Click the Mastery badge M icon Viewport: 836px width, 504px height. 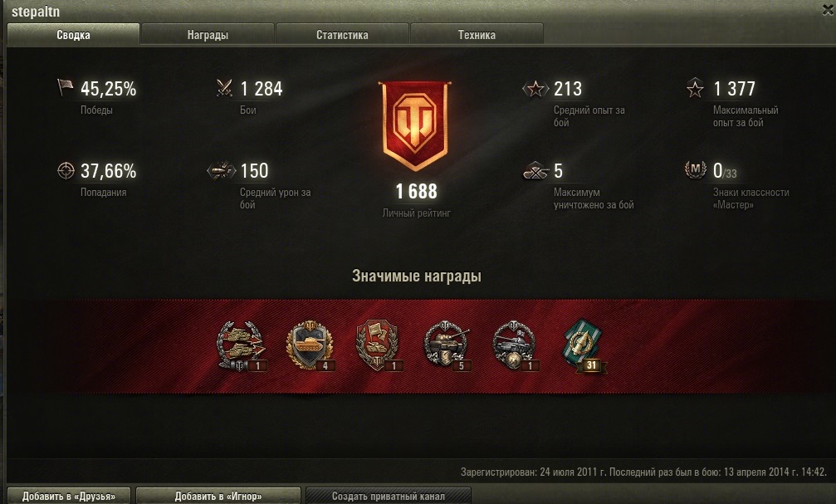[695, 170]
